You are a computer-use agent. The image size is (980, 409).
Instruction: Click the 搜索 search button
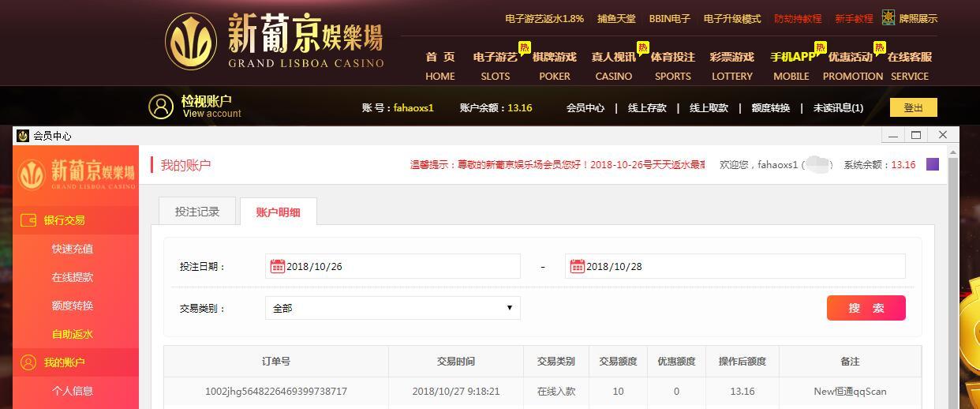tap(866, 308)
